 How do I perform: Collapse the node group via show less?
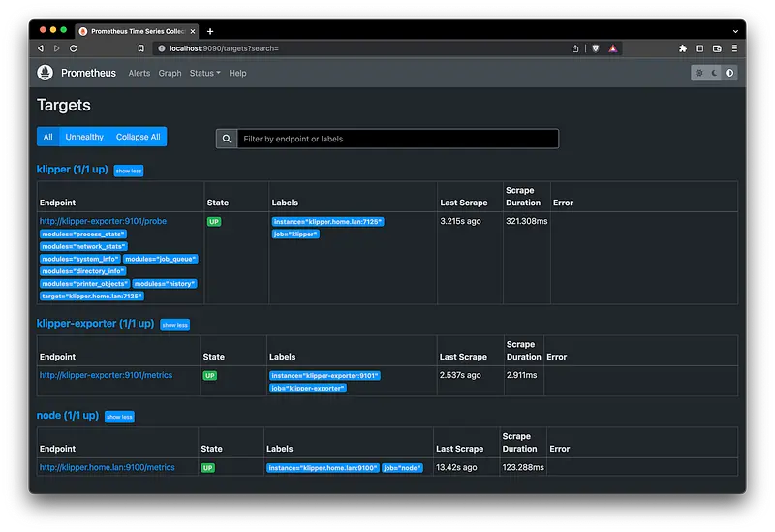point(119,417)
